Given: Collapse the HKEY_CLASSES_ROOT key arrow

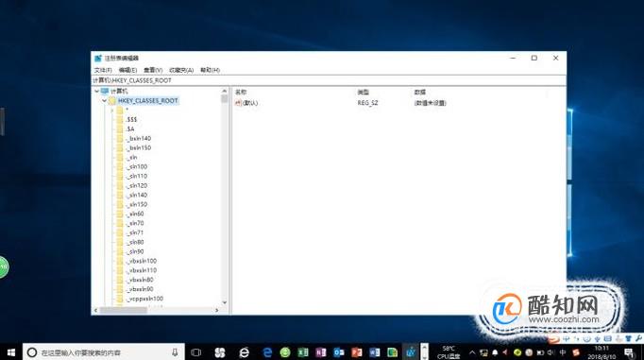Looking at the screenshot, I should (x=104, y=101).
